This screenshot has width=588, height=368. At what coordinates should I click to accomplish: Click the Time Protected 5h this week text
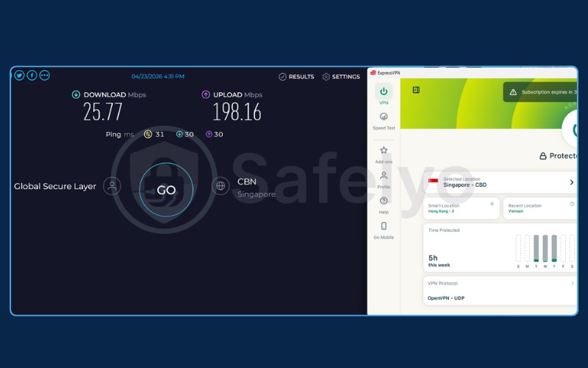(x=439, y=261)
